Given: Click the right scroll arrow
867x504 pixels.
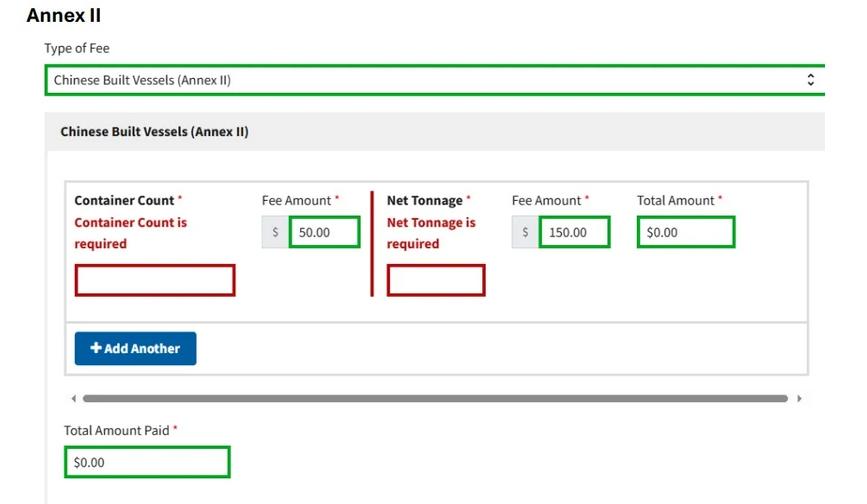Looking at the screenshot, I should [799, 399].
